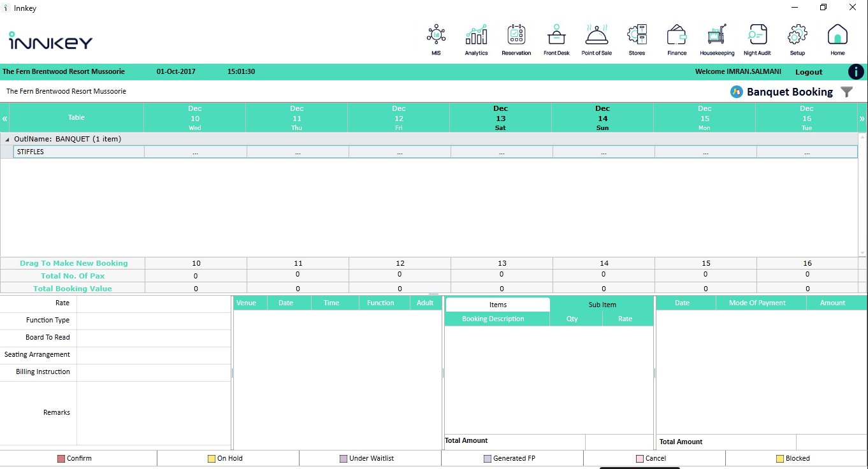Click the Innkey logo

click(x=51, y=41)
